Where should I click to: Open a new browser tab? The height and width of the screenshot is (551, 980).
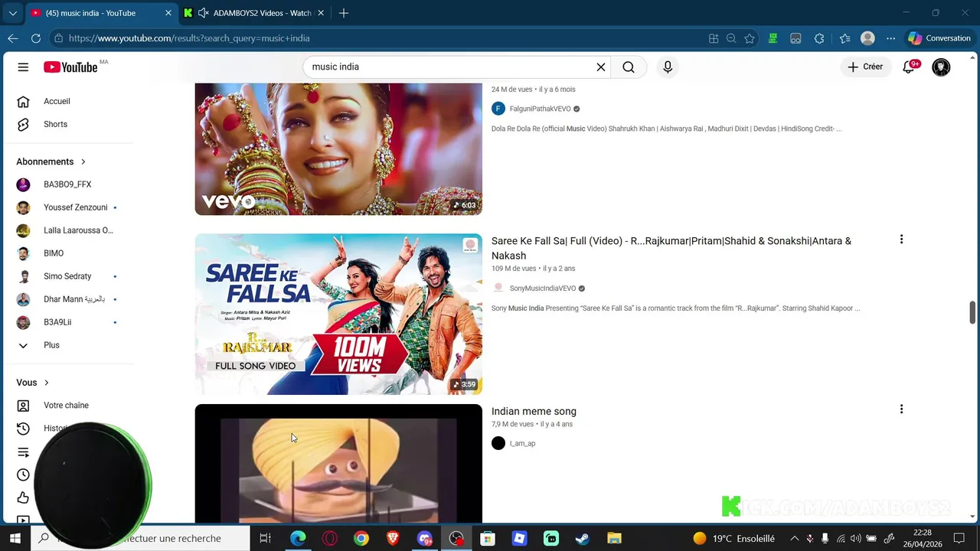click(344, 13)
